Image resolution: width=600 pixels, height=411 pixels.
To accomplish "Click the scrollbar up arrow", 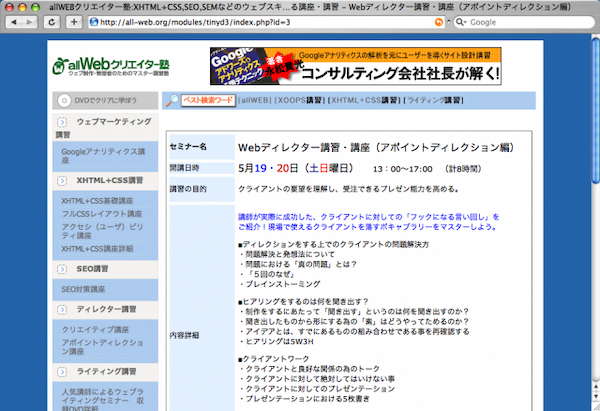I will [x=595, y=387].
